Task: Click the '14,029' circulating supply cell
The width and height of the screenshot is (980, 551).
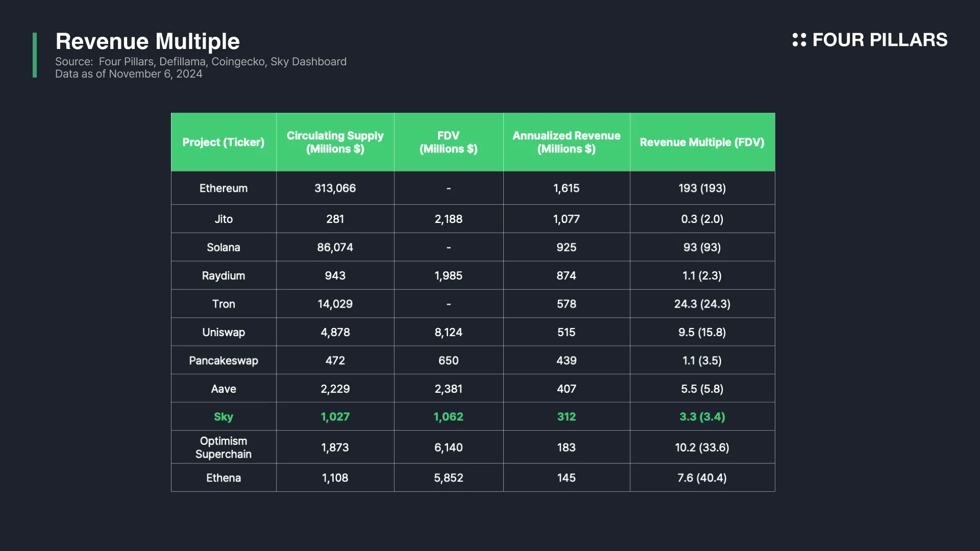Action: (x=335, y=304)
